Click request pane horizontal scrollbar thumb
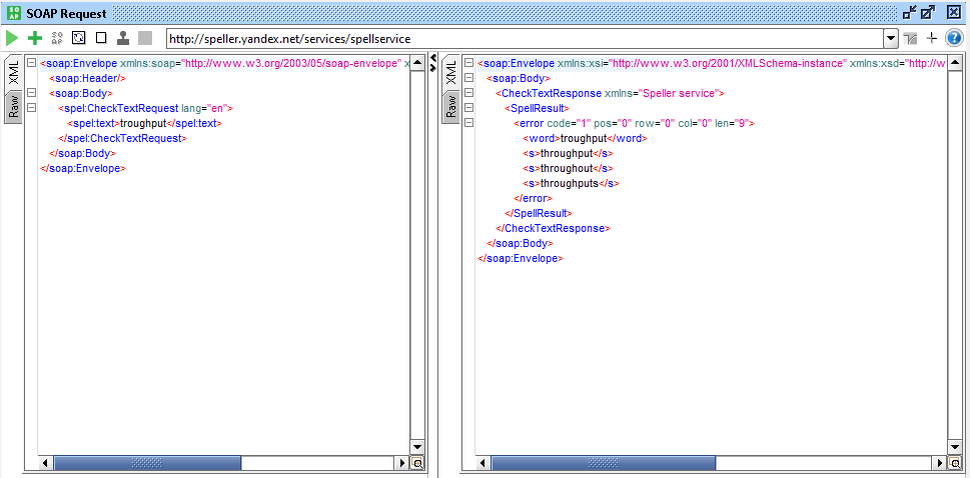Image resolution: width=970 pixels, height=478 pixels. click(147, 463)
